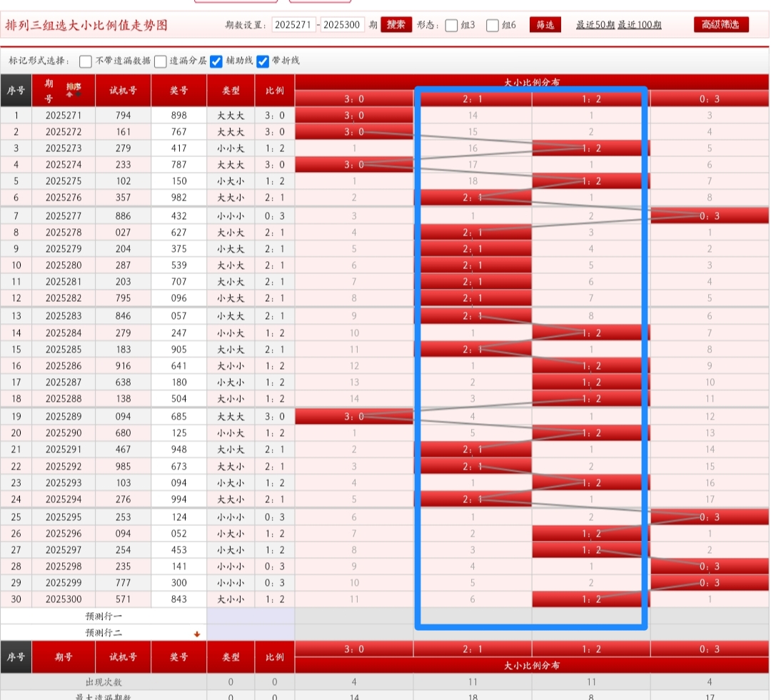Click the top 奖号 column header
The image size is (771, 700).
(179, 91)
